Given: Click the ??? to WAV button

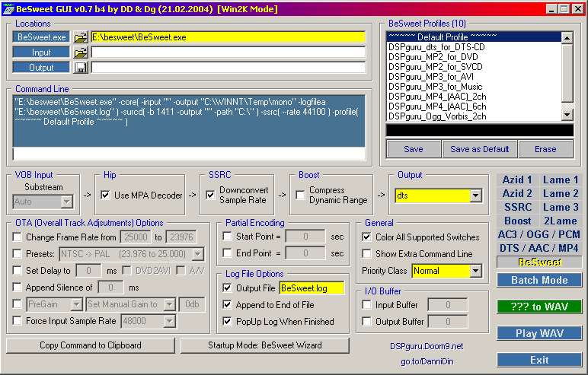Looking at the screenshot, I should [539, 307].
